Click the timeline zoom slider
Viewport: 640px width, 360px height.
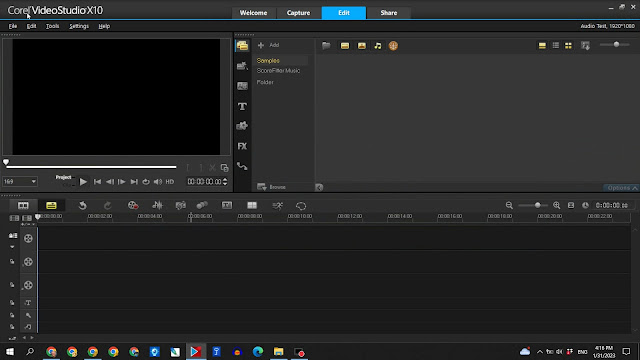click(533, 205)
